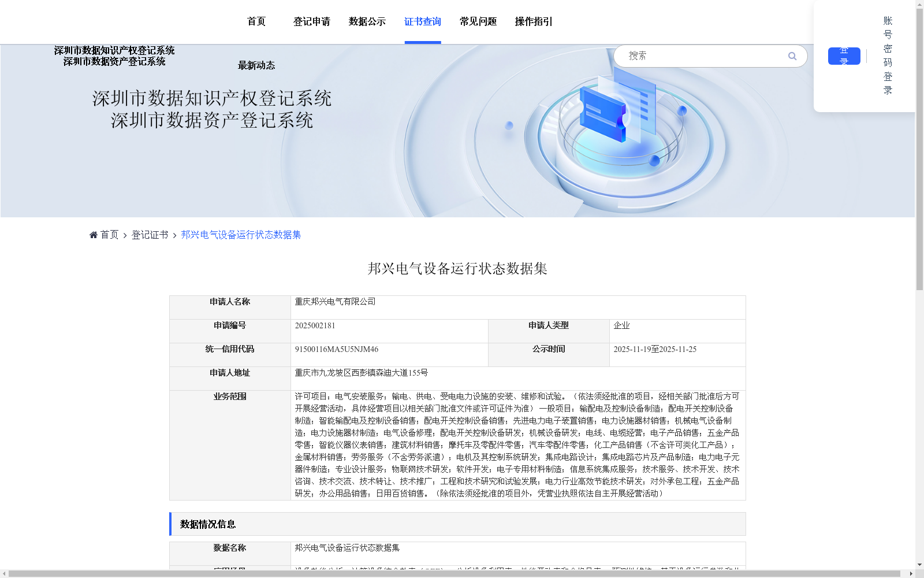
Task: Open the 常见问题 navigation tab
Action: point(478,21)
